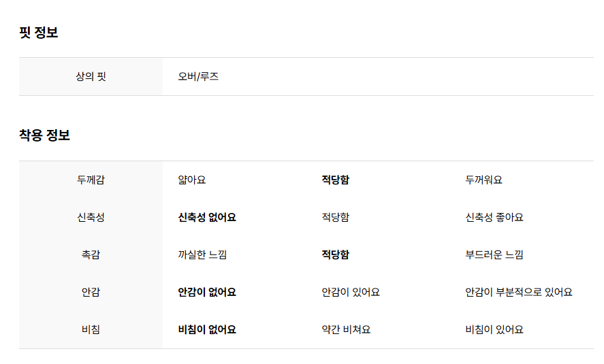Select the 부드러운 느낌 texture option
This screenshot has width=604, height=364.
494,254
